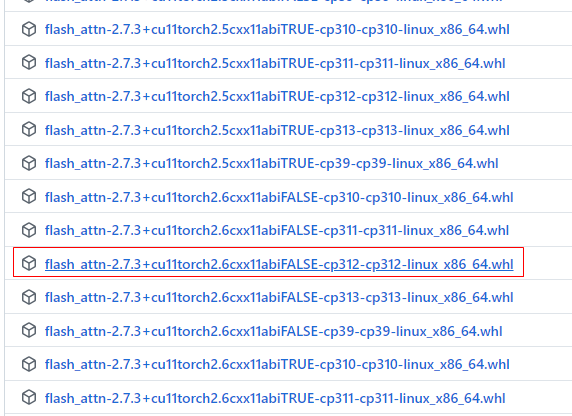Download torch2.6 abiFALSE cp39 wheel

point(274,331)
